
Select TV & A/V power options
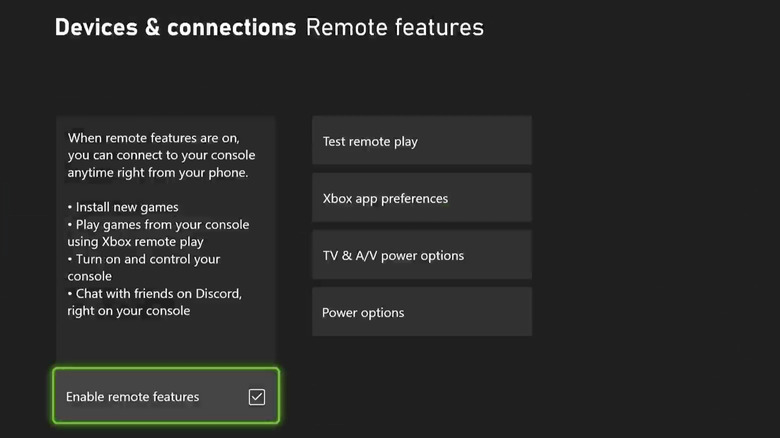coord(421,255)
